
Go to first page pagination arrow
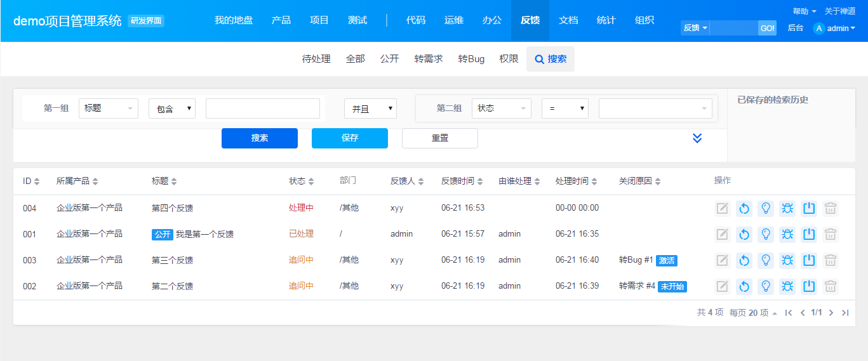tap(789, 313)
